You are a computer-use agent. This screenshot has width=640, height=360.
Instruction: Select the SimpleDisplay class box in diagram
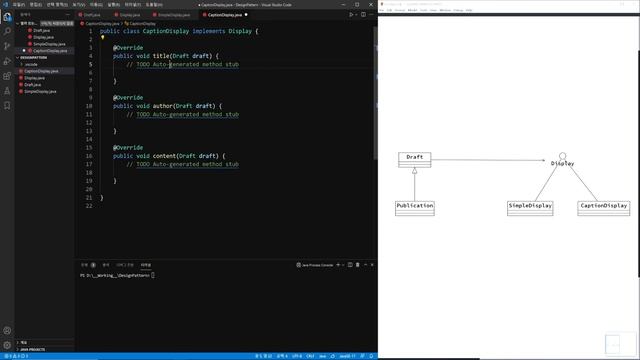click(530, 208)
